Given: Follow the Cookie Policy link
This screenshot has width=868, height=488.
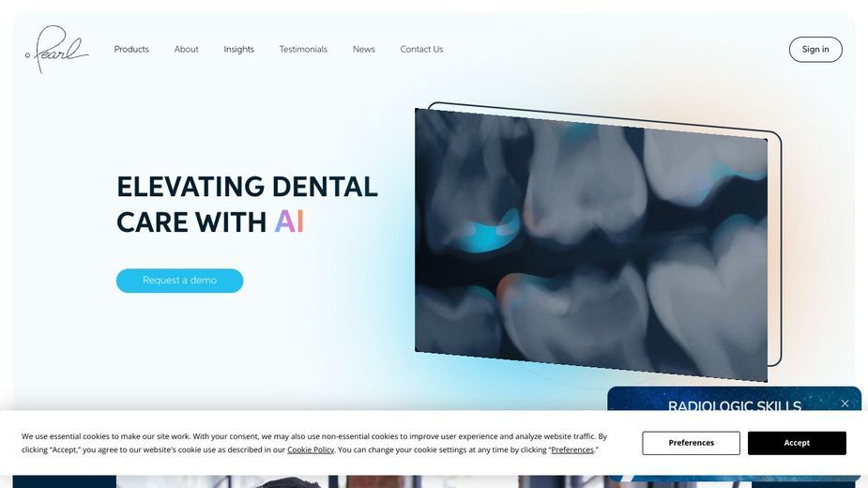Looking at the screenshot, I should click(311, 450).
